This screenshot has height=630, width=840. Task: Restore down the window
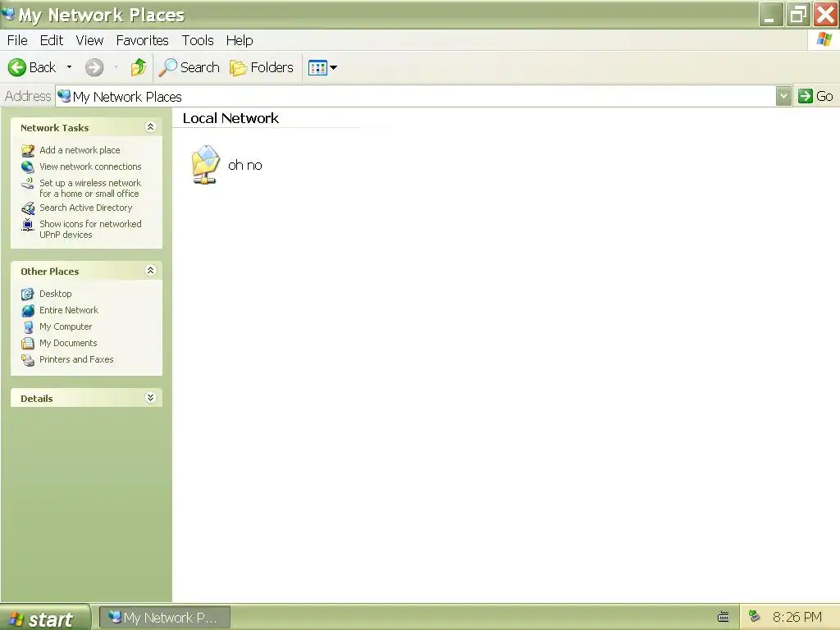pos(798,15)
